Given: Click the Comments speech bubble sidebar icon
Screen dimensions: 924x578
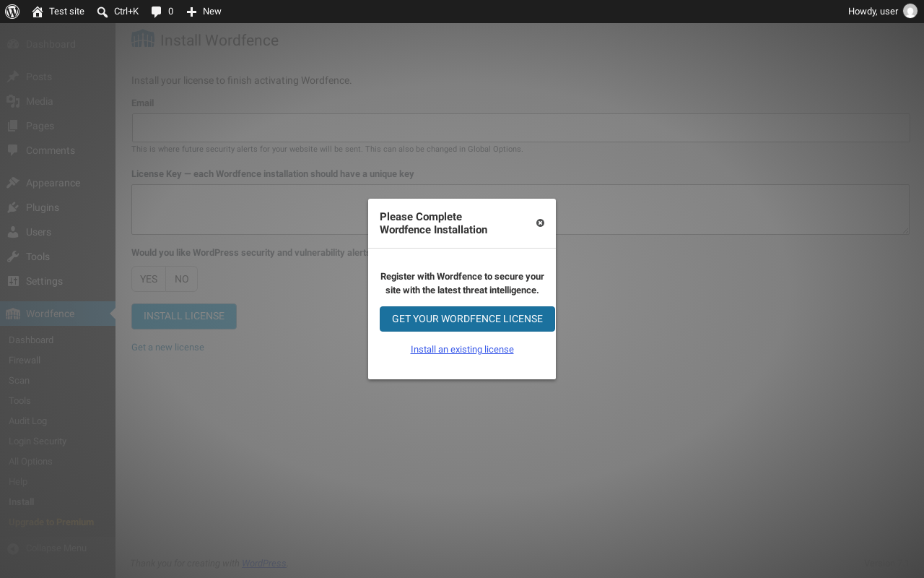Looking at the screenshot, I should (x=13, y=150).
